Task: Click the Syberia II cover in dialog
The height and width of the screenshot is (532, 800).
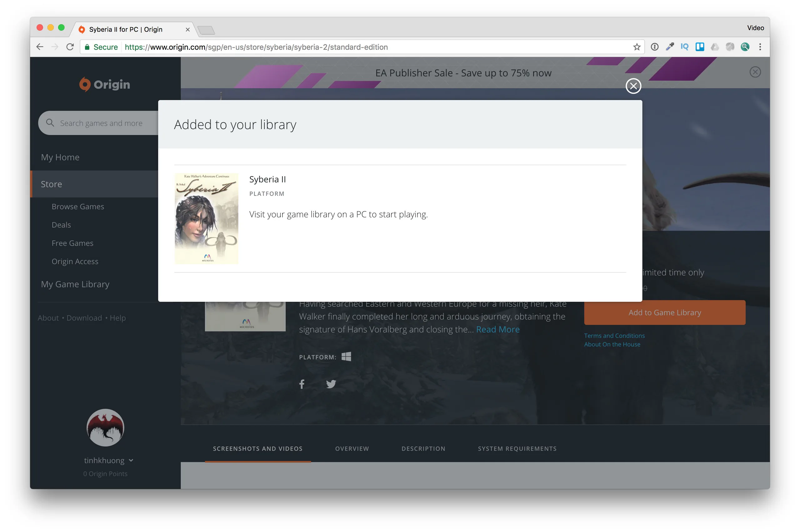Action: coord(206,218)
